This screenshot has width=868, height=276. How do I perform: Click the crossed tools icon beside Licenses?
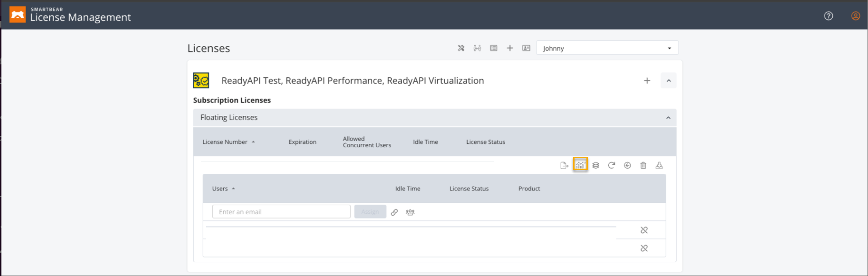click(461, 48)
